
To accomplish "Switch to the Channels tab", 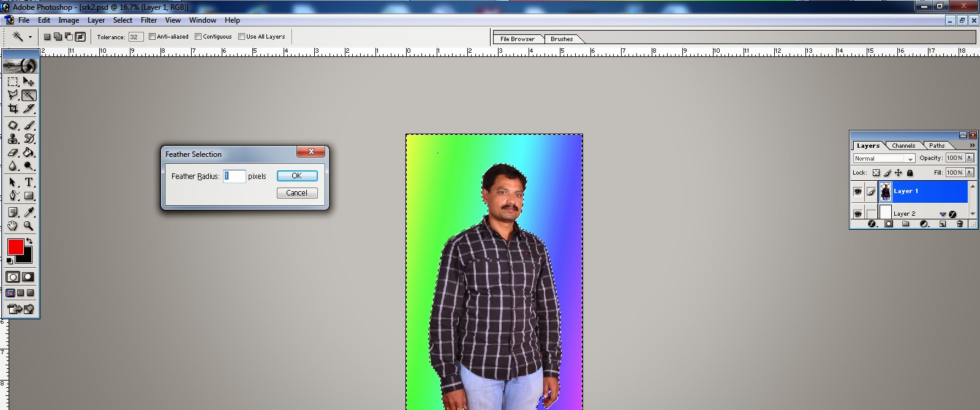I will pos(903,146).
